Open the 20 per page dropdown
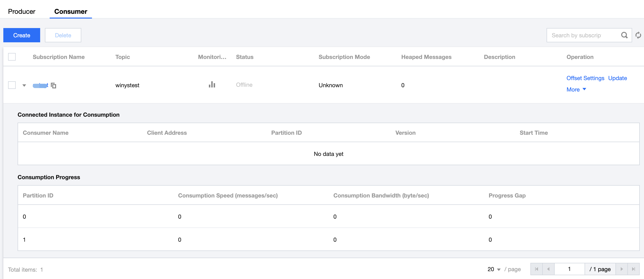 pyautogui.click(x=494, y=269)
